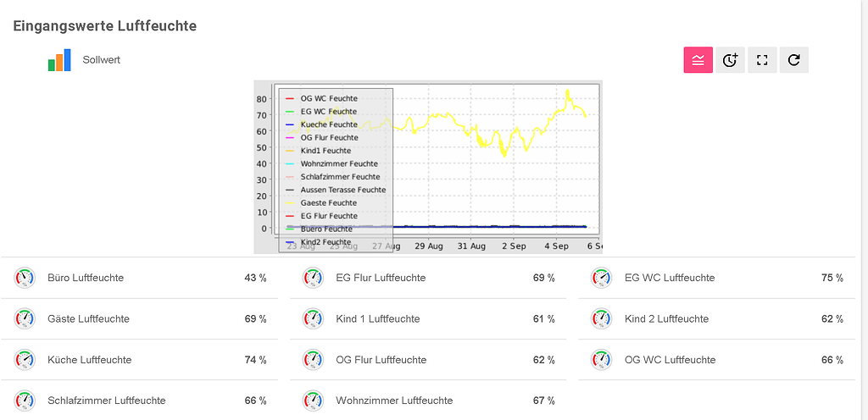Open the chart in fullscreen
The image size is (868, 420).
762,60
